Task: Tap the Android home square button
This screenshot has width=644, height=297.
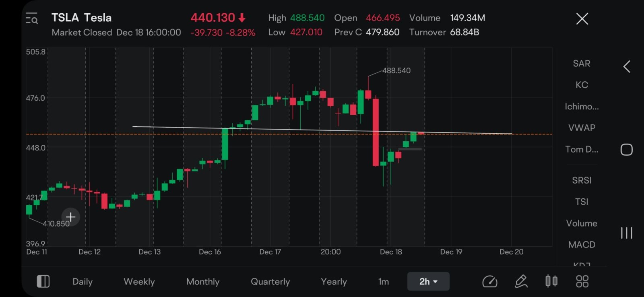Action: (626, 150)
